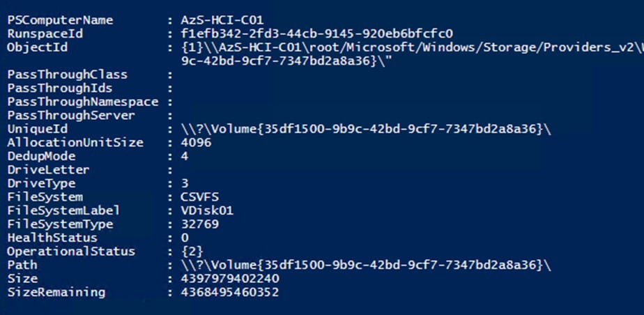Click the FileSystemType value 32769

(x=199, y=224)
